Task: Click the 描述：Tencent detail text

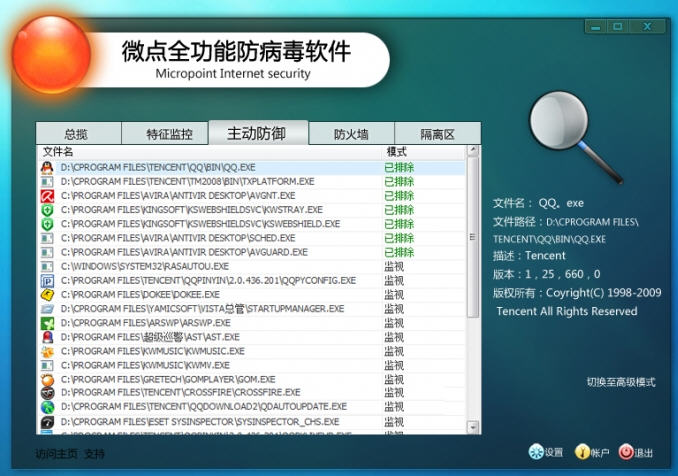Action: point(529,256)
